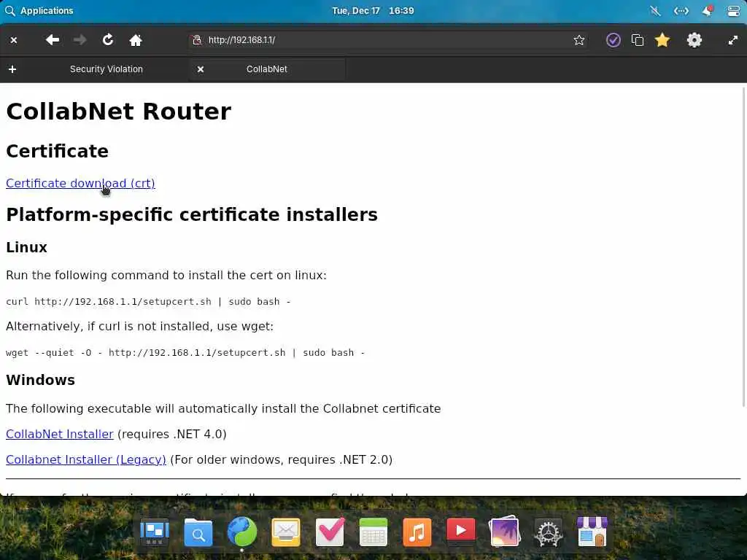Go back to the previous page
This screenshot has width=747, height=560.
(x=53, y=40)
